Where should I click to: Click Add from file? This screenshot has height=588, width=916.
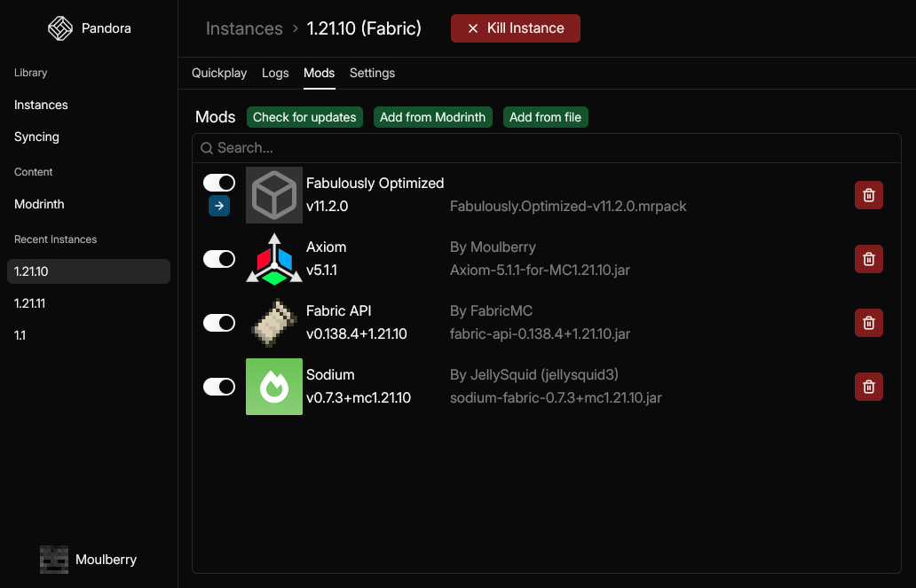(x=545, y=117)
